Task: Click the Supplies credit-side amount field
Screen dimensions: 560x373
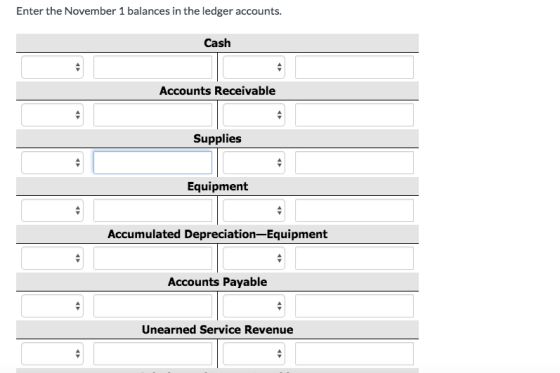Action: tap(354, 163)
